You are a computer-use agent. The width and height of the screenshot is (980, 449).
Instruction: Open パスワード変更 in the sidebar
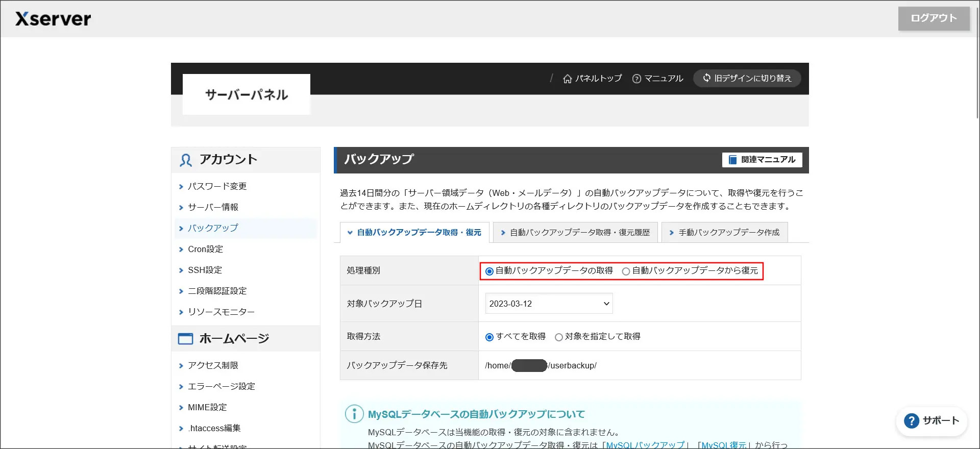tap(217, 186)
